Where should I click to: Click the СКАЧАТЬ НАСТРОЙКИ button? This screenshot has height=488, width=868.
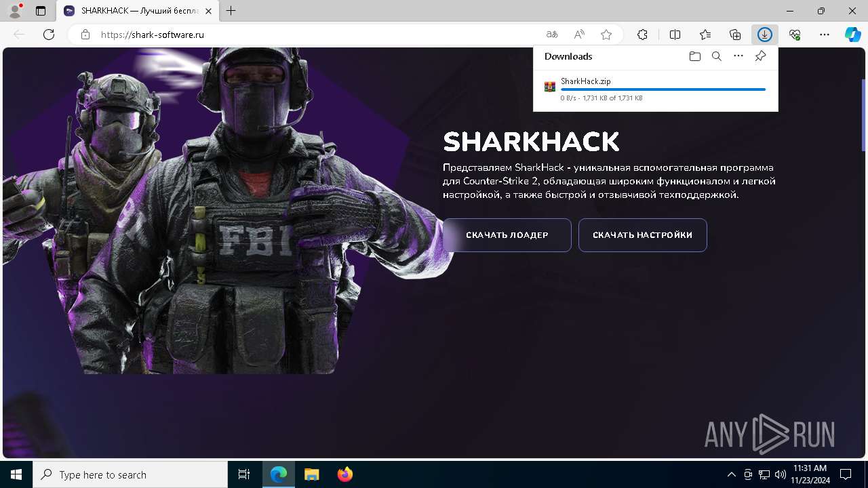[643, 235]
